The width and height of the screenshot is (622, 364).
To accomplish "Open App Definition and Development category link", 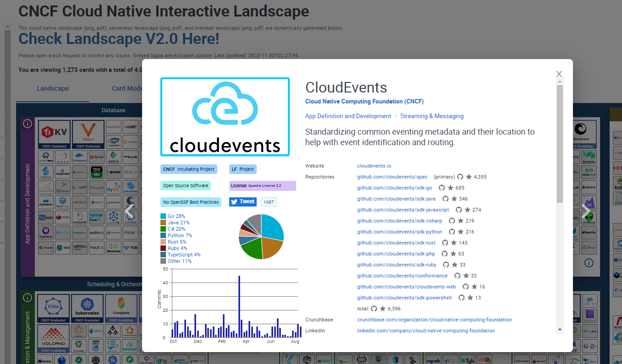I will click(x=348, y=116).
